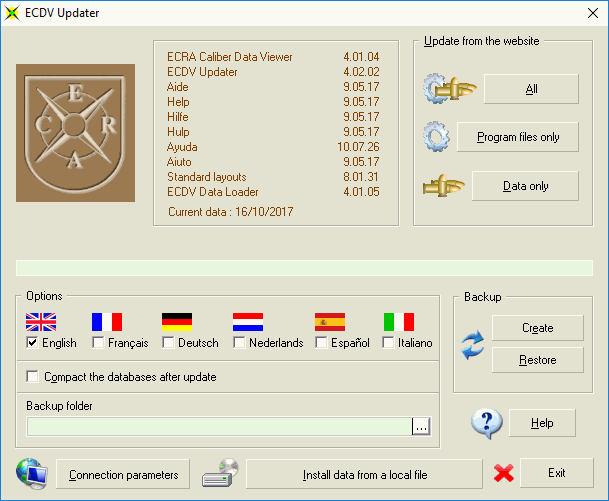Click the Exit button

pyautogui.click(x=557, y=473)
